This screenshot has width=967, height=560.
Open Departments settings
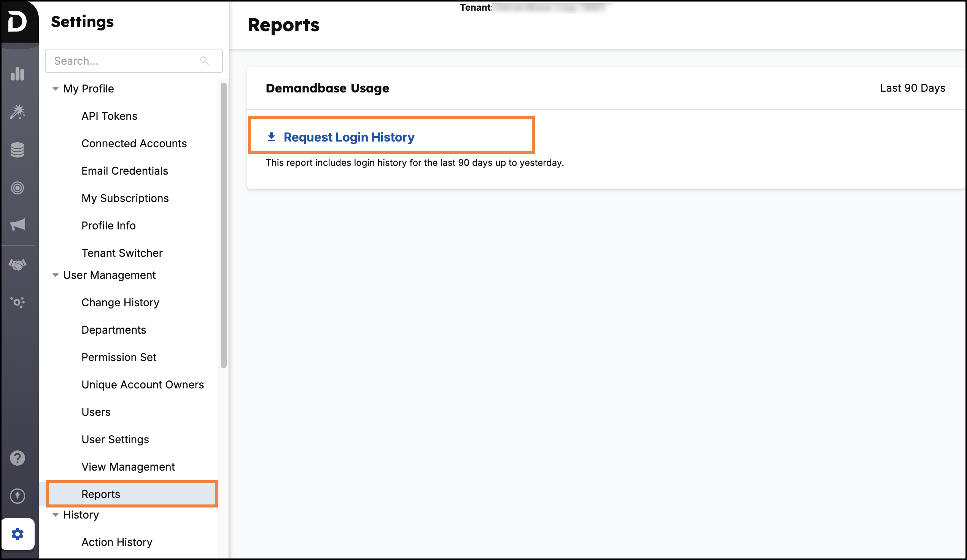(114, 330)
